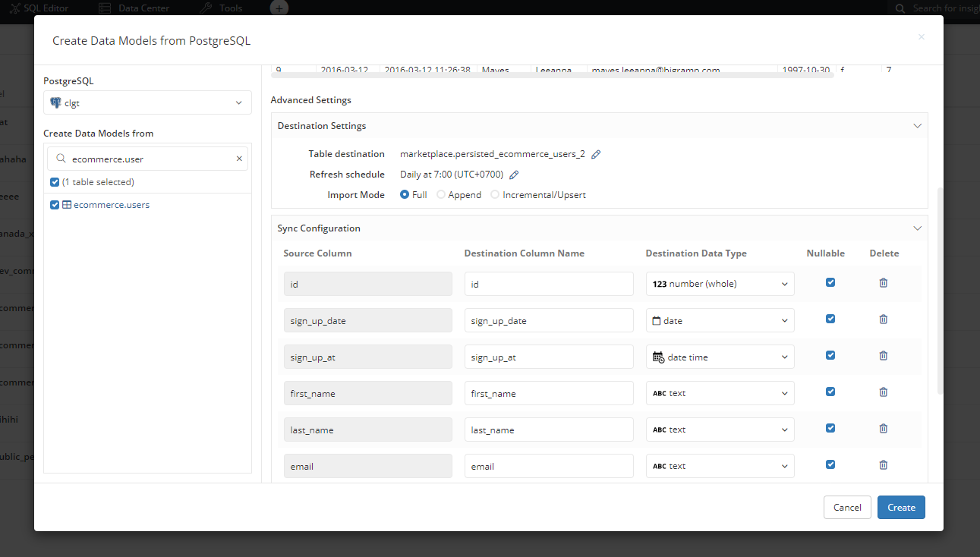Click 'Daily at 7:00 (UTC+0700)' schedule text
Image resolution: width=980 pixels, height=557 pixels.
[452, 175]
